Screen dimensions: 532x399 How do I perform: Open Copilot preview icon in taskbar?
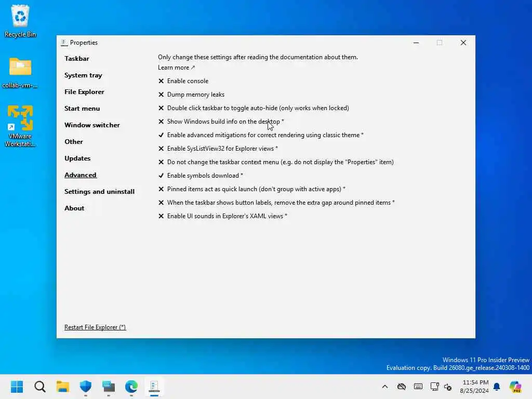pyautogui.click(x=515, y=387)
